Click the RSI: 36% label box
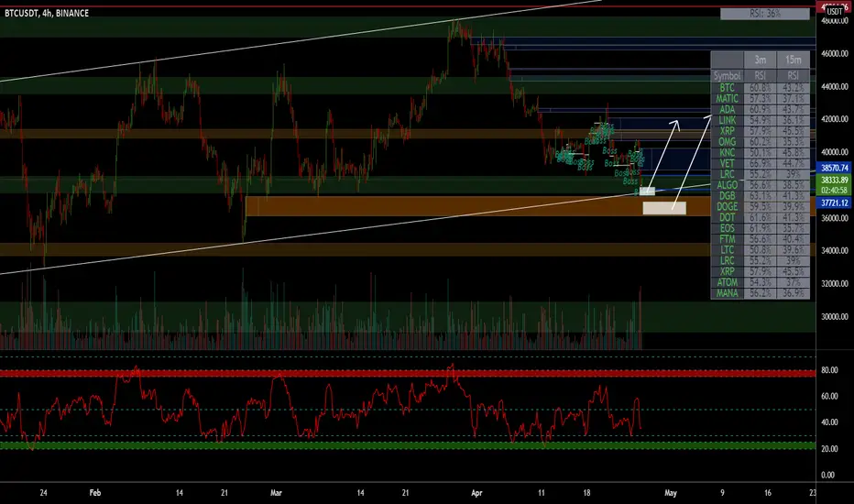Screen dimensions: 854x504 point(765,14)
